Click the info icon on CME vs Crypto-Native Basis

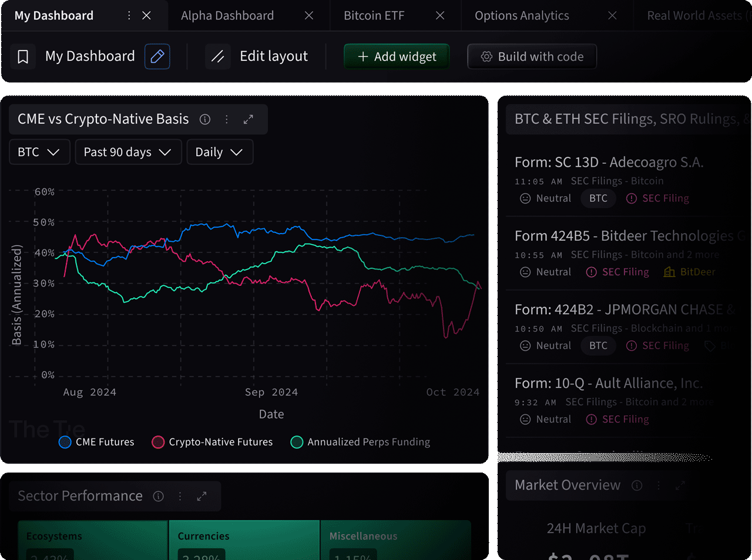(204, 119)
